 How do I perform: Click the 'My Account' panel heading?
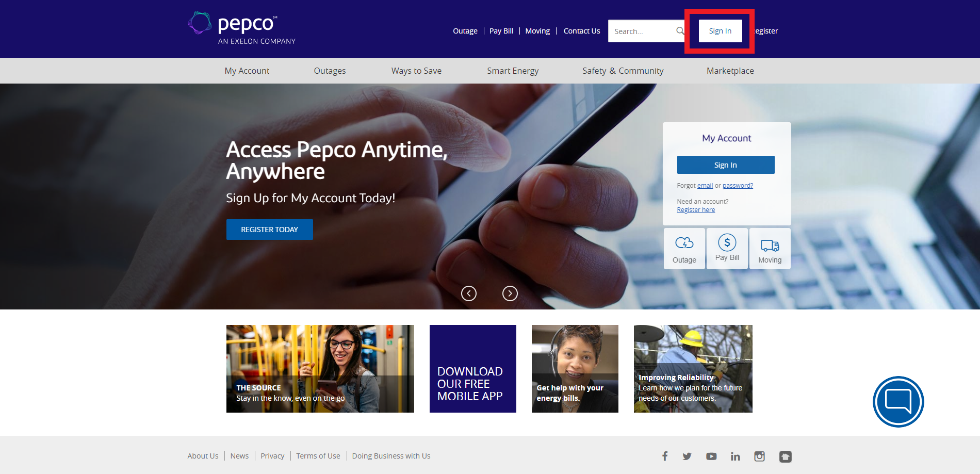point(726,138)
